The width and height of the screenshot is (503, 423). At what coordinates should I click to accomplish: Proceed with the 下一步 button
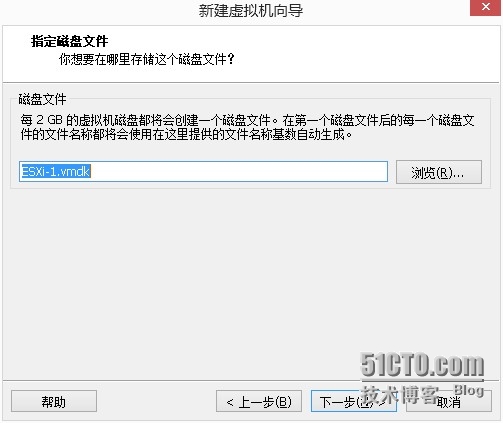pos(354,401)
